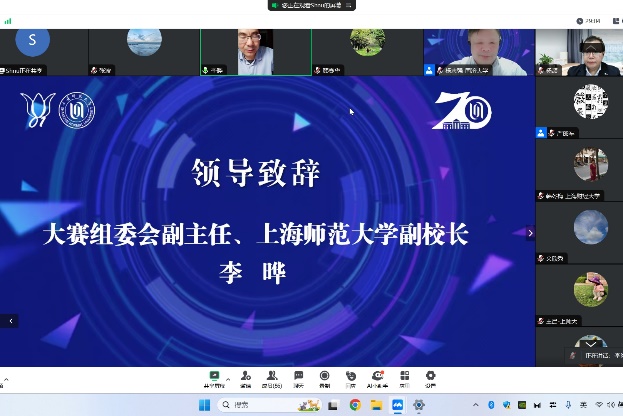
Task: Click the meeting timer clock icon
Action: coord(580,21)
